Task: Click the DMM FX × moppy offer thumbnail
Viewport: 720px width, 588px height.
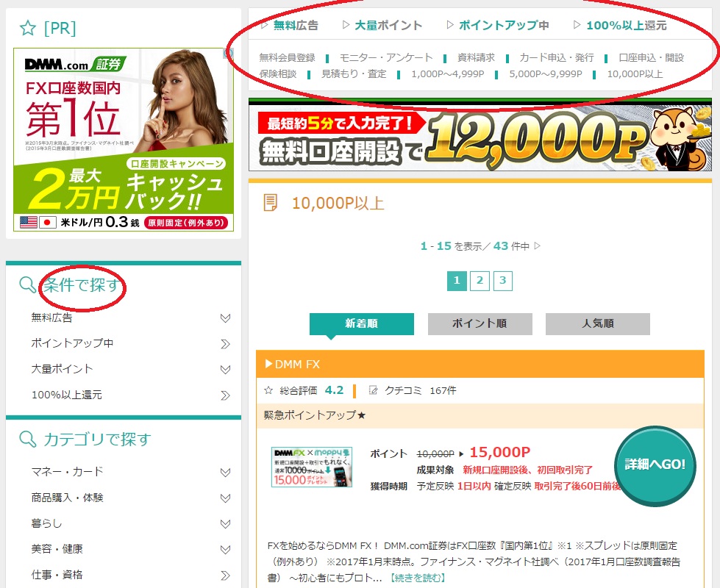Action: pos(312,467)
